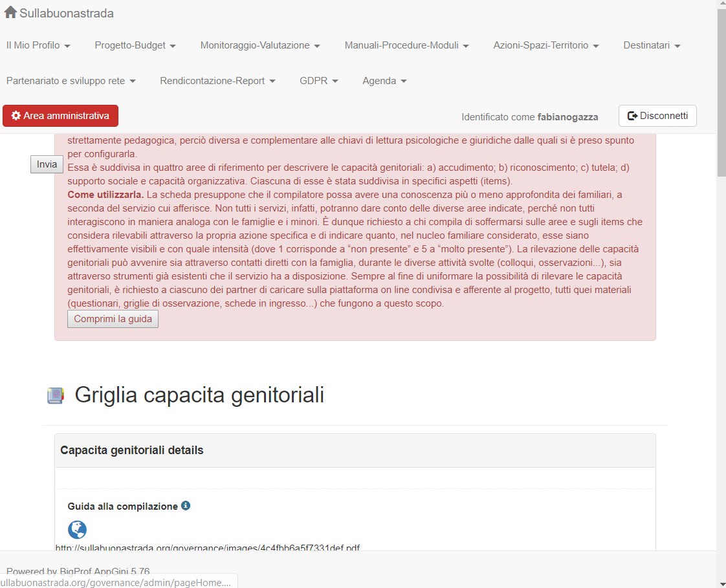726x588 pixels.
Task: Click the Disconnetti button
Action: coord(657,116)
